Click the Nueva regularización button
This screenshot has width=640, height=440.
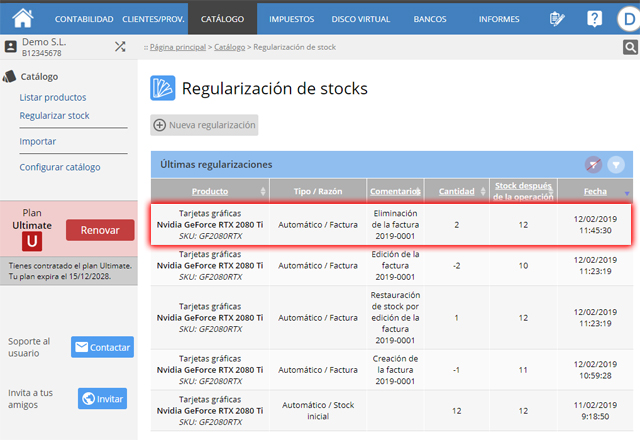point(205,125)
